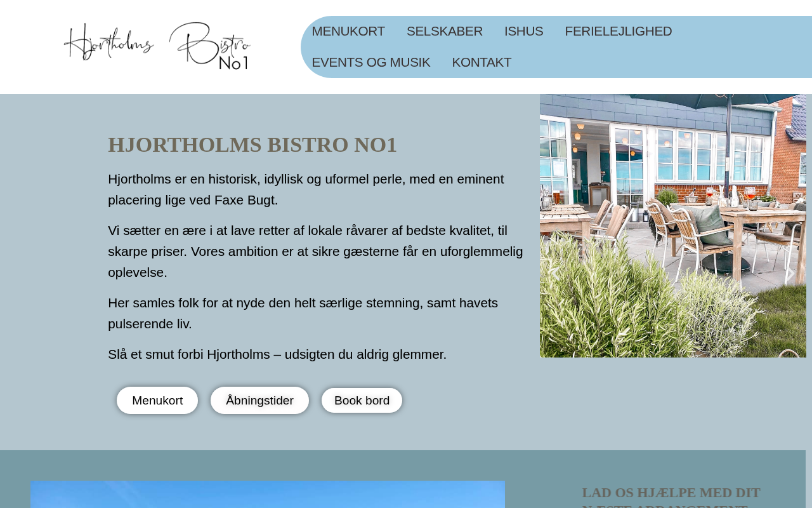Click the terrace slideshow photo
812x508 pixels.
(x=673, y=225)
